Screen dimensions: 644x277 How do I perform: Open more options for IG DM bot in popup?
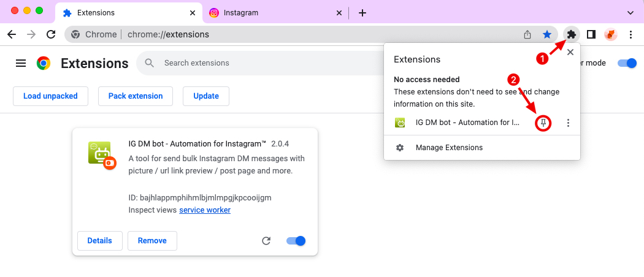tap(568, 123)
